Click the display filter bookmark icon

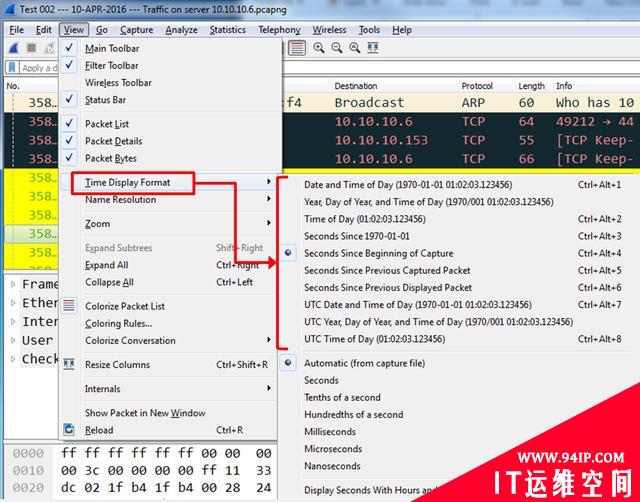12,68
